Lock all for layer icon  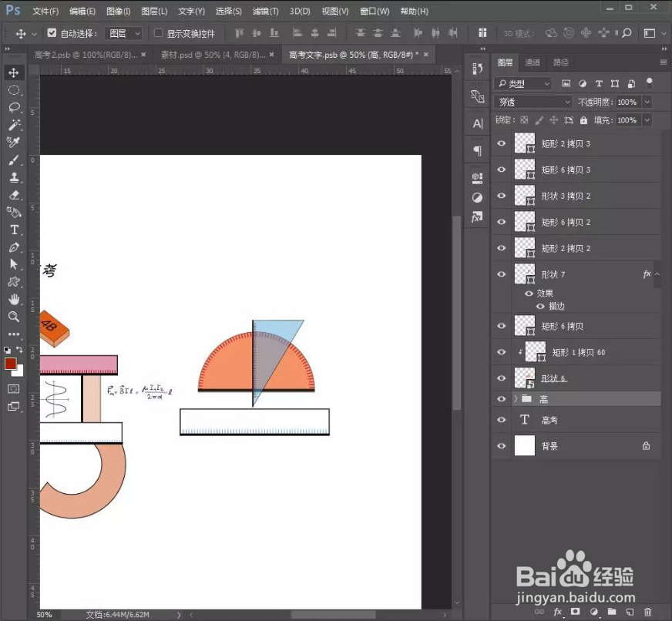click(x=583, y=120)
